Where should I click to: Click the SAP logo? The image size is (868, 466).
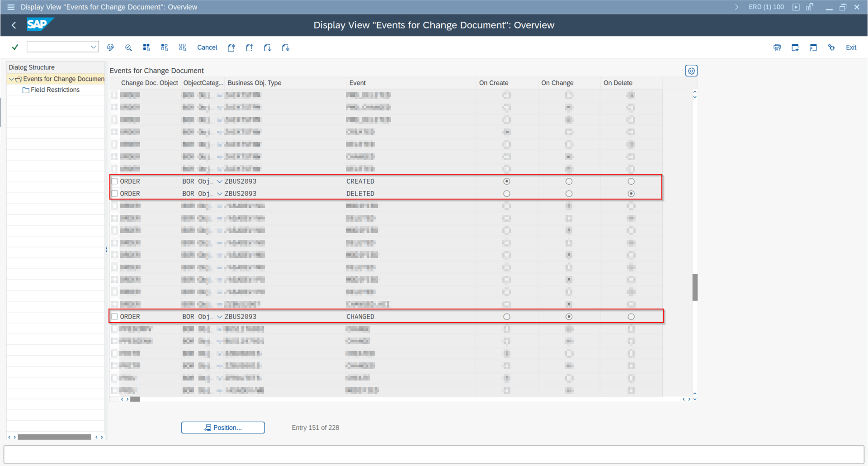pyautogui.click(x=40, y=24)
